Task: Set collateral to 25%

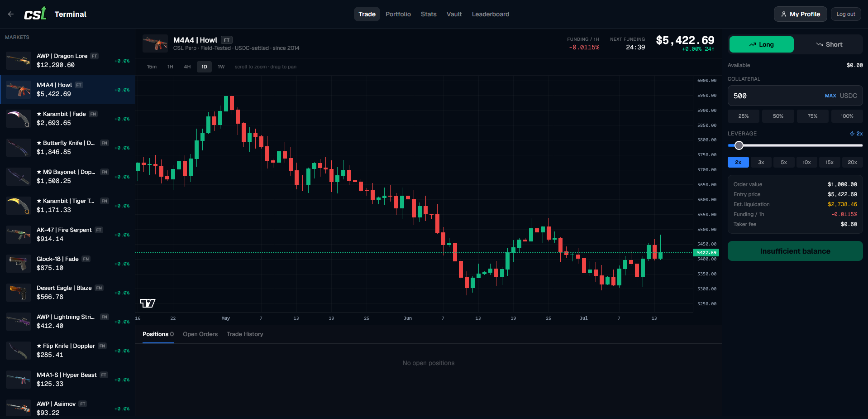Action: [x=744, y=116]
